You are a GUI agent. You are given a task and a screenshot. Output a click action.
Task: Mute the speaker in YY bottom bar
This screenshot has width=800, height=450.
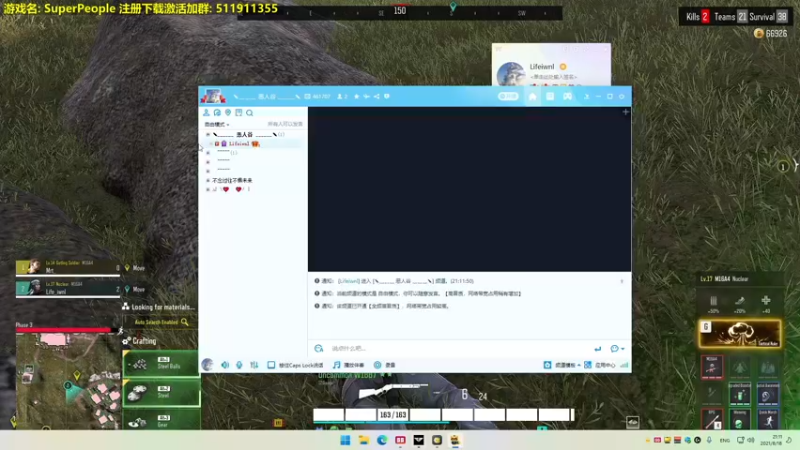[x=225, y=365]
